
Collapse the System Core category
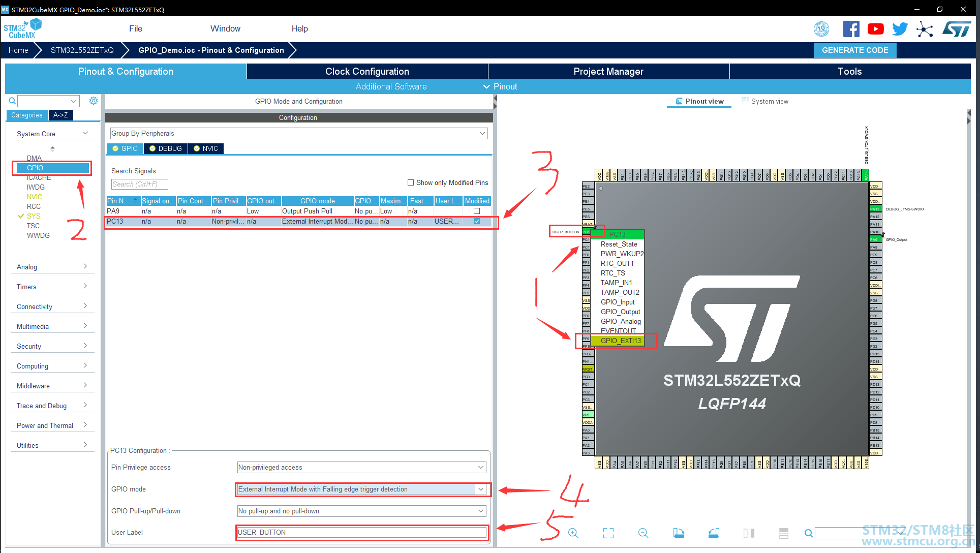click(52, 134)
